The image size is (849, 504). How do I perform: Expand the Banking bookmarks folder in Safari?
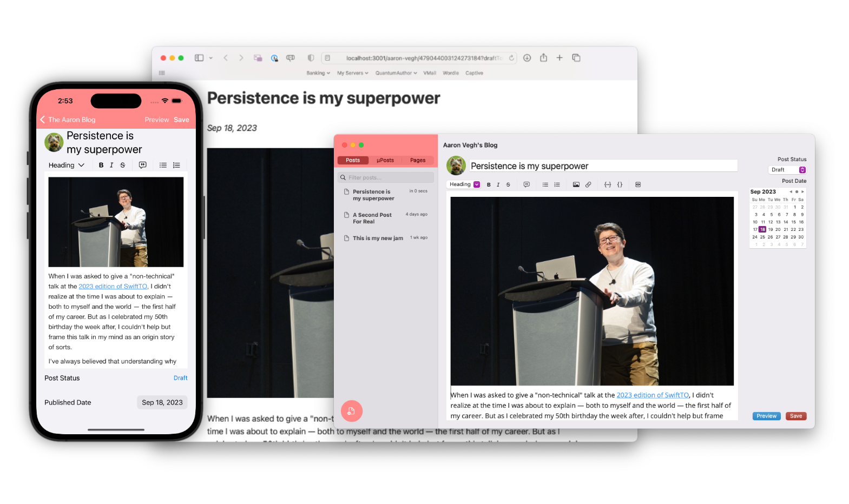pyautogui.click(x=318, y=73)
